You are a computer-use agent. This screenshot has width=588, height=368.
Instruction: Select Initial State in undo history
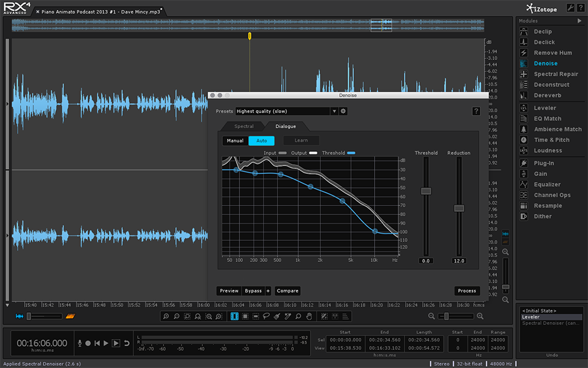point(539,311)
